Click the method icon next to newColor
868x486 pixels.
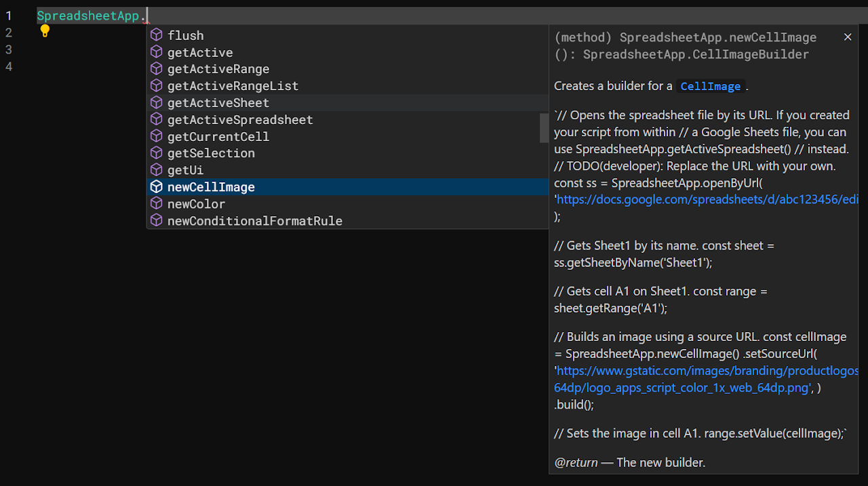point(157,204)
